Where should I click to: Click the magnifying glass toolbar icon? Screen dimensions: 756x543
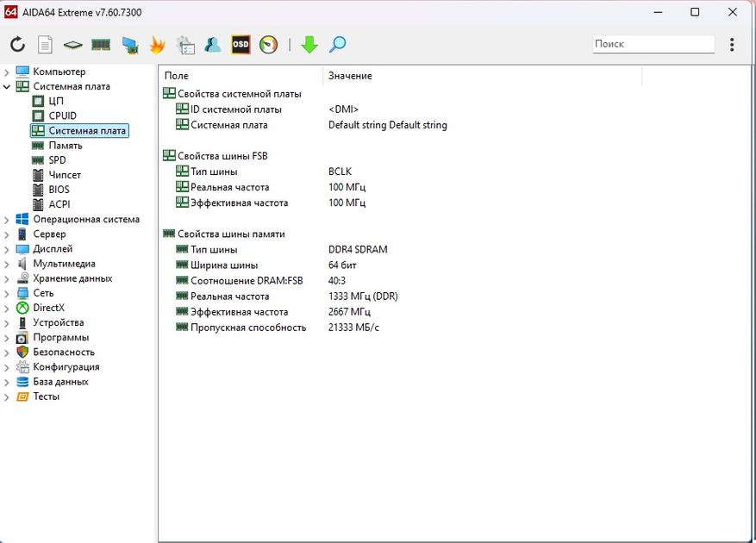pos(338,44)
